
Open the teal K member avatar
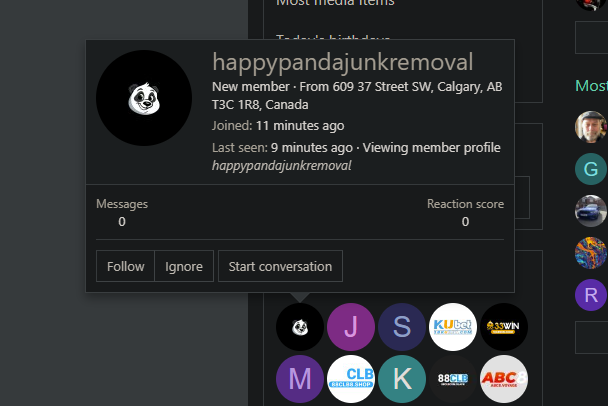[x=402, y=379]
